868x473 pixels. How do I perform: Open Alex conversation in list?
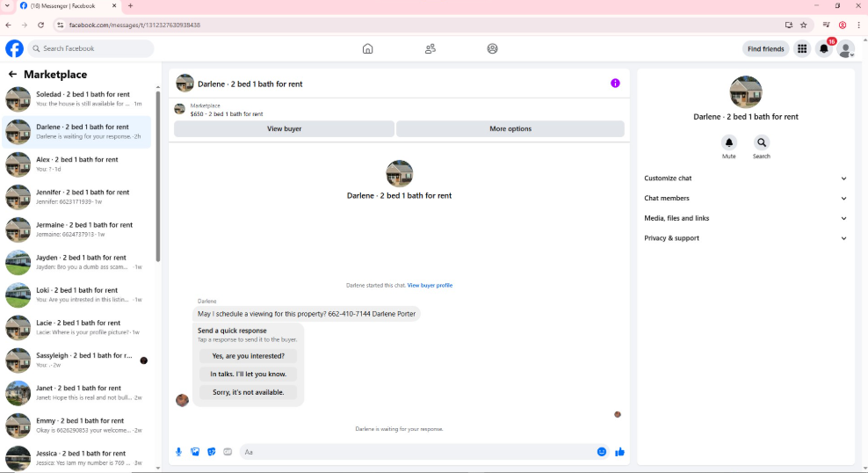[77, 164]
